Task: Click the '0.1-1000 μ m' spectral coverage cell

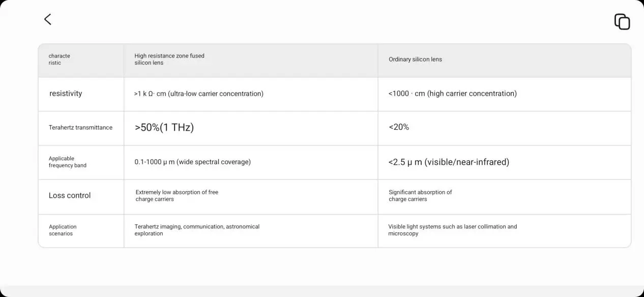Action: point(192,162)
